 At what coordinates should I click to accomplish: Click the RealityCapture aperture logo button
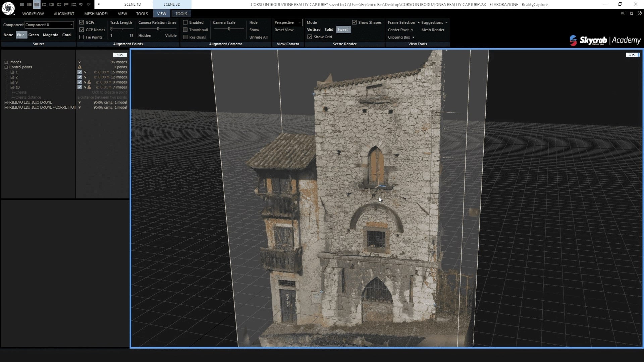point(8,8)
